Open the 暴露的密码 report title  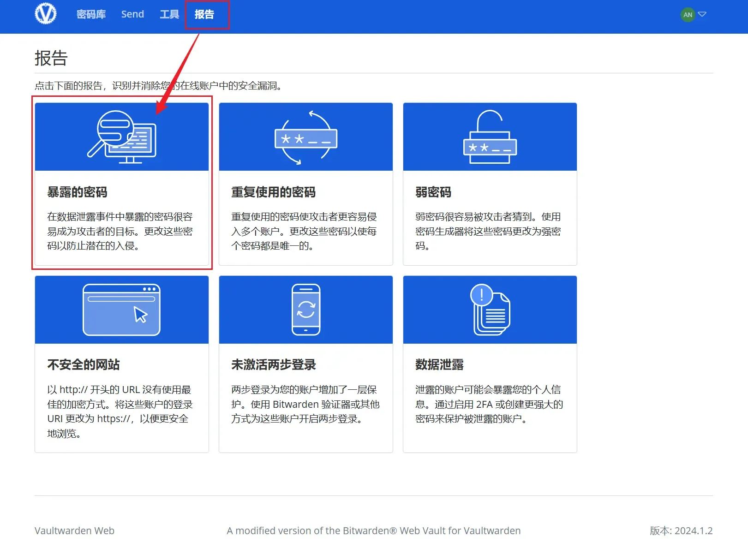(x=77, y=192)
